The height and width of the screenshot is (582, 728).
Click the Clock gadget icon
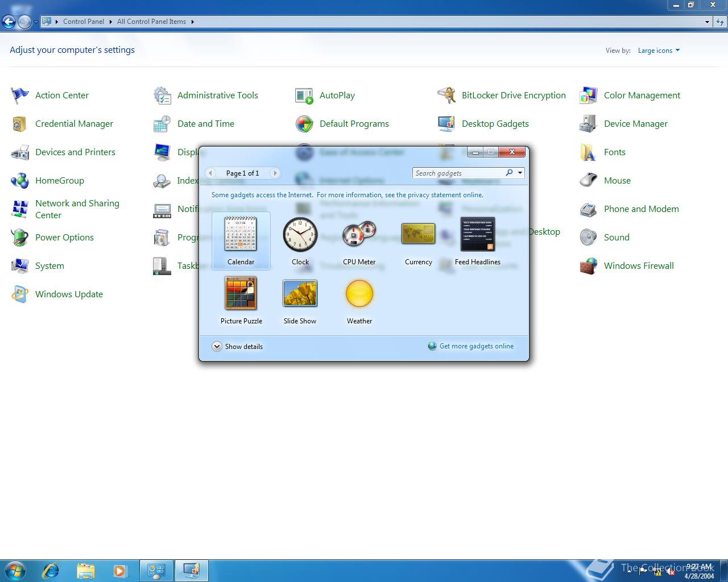(x=300, y=235)
